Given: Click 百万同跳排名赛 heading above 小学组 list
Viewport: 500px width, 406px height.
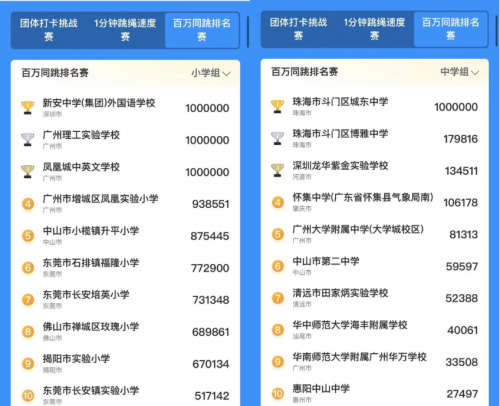Looking at the screenshot, I should (x=55, y=73).
